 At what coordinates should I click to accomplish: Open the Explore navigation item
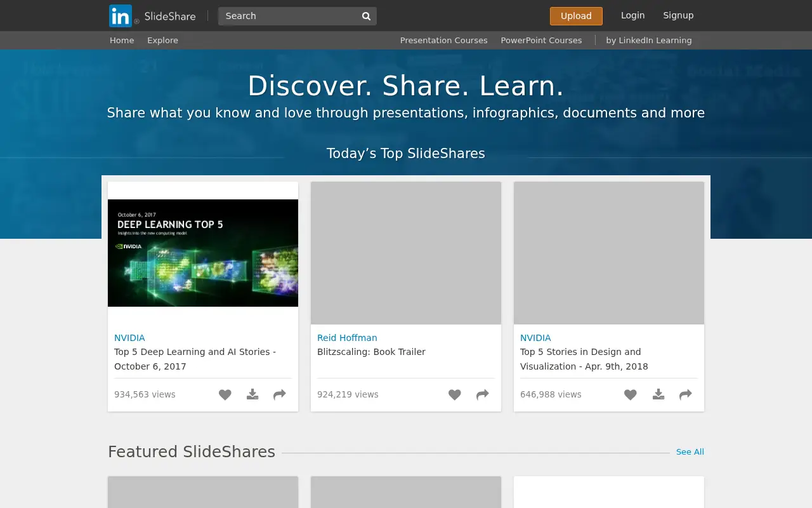tap(162, 40)
